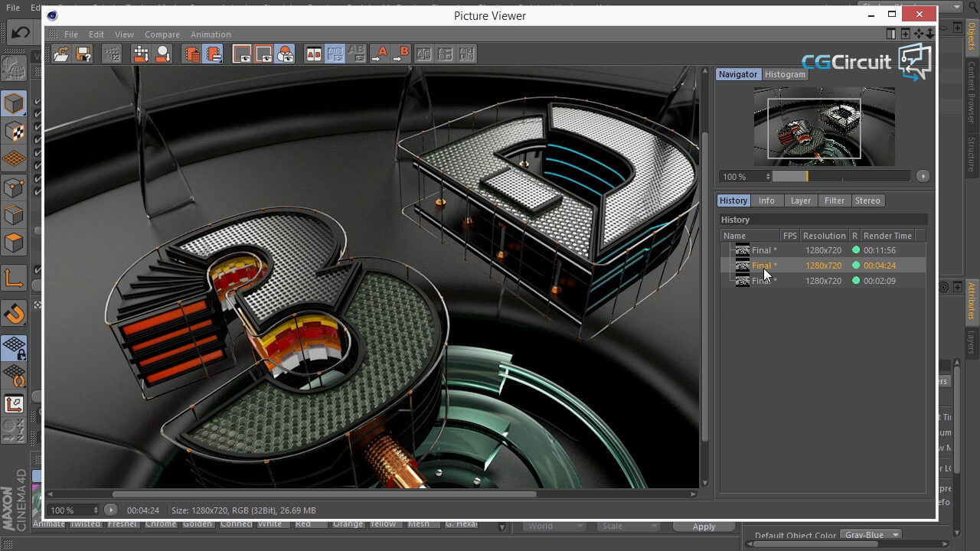Toggle the channel display circles icon

(285, 54)
